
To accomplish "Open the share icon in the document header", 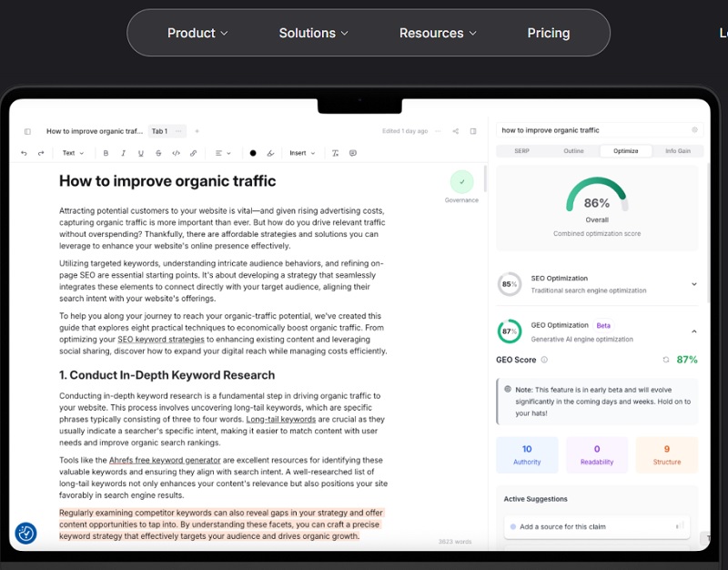I will click(456, 131).
